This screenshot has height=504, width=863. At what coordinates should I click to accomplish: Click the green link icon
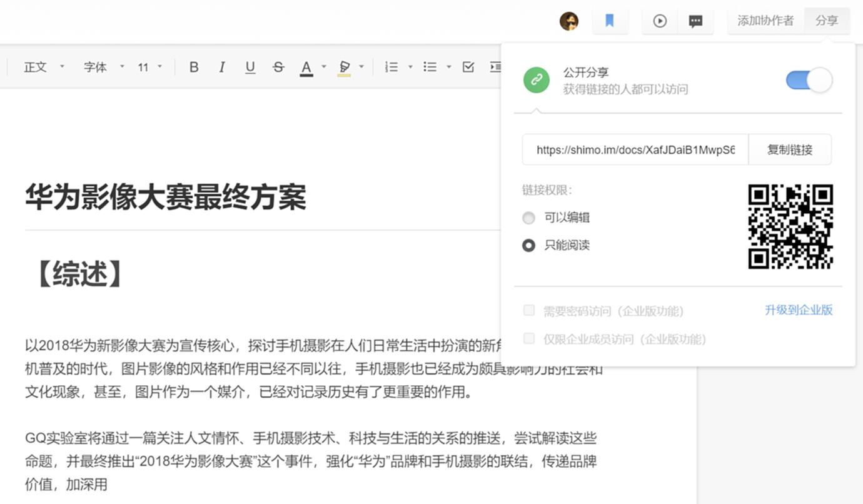[x=537, y=81]
